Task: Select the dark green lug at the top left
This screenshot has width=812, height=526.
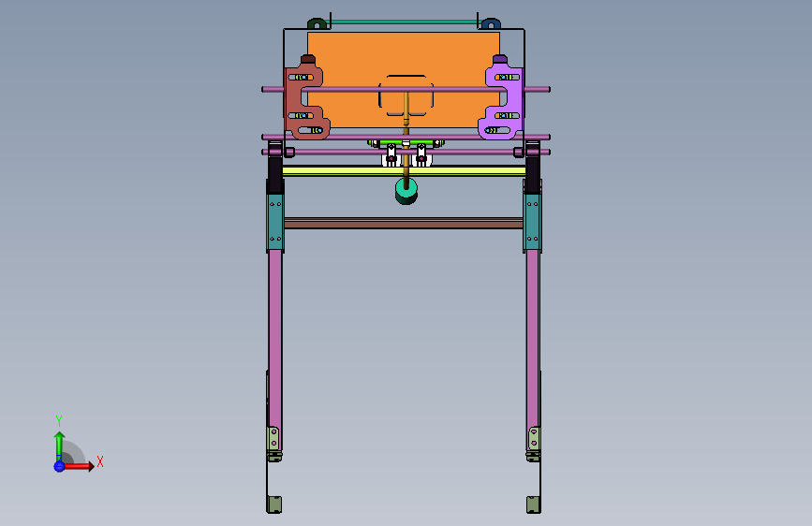Action: point(317,23)
